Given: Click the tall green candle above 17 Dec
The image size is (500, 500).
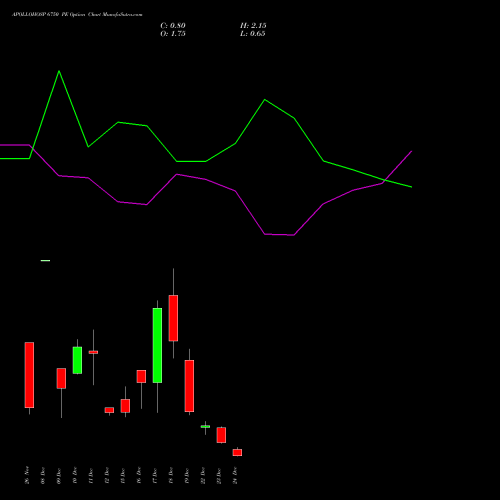Looking at the screenshot, I should 157,345.
